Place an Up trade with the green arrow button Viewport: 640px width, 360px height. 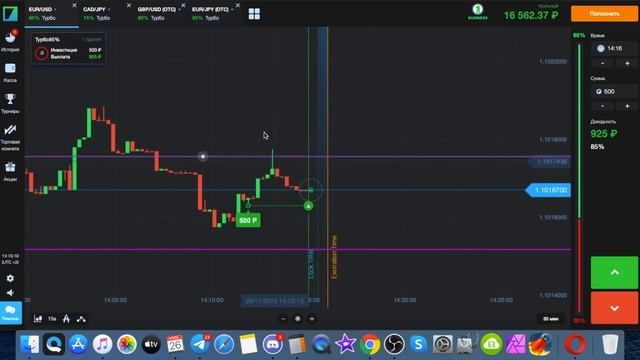[614, 273]
